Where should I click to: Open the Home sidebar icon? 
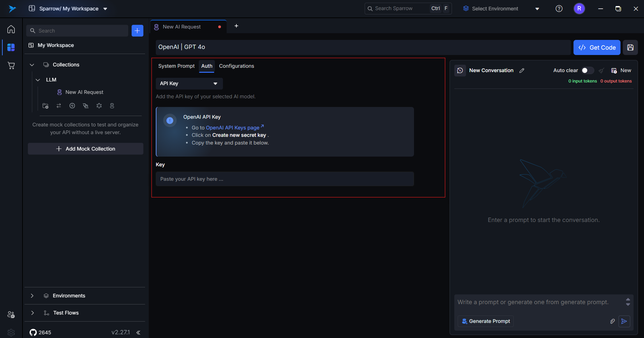click(11, 29)
